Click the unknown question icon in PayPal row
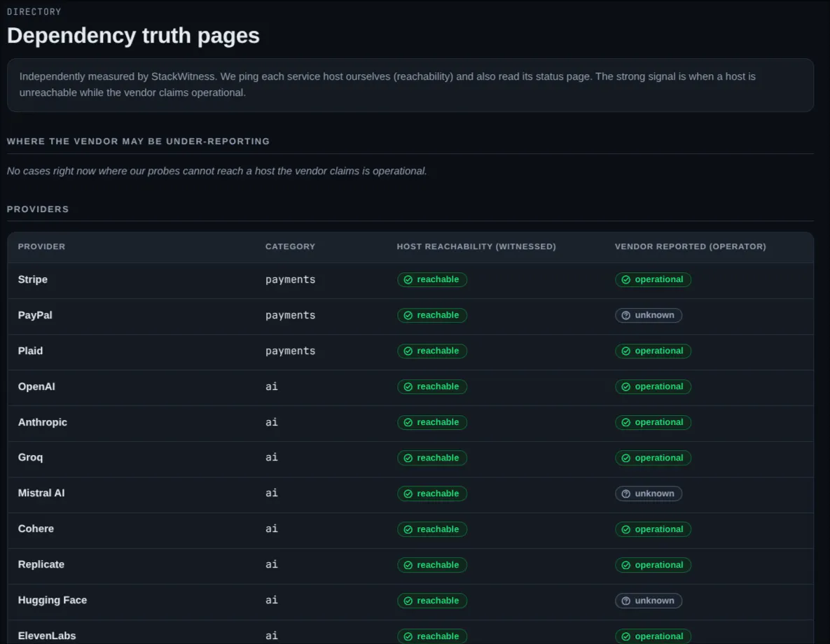830x644 pixels. coord(625,316)
